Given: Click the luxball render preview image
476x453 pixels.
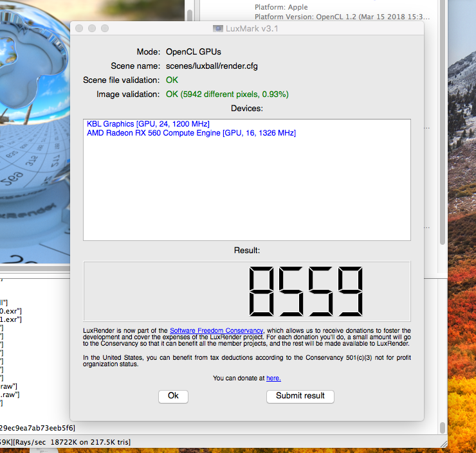Looking at the screenshot, I should click(x=35, y=132).
